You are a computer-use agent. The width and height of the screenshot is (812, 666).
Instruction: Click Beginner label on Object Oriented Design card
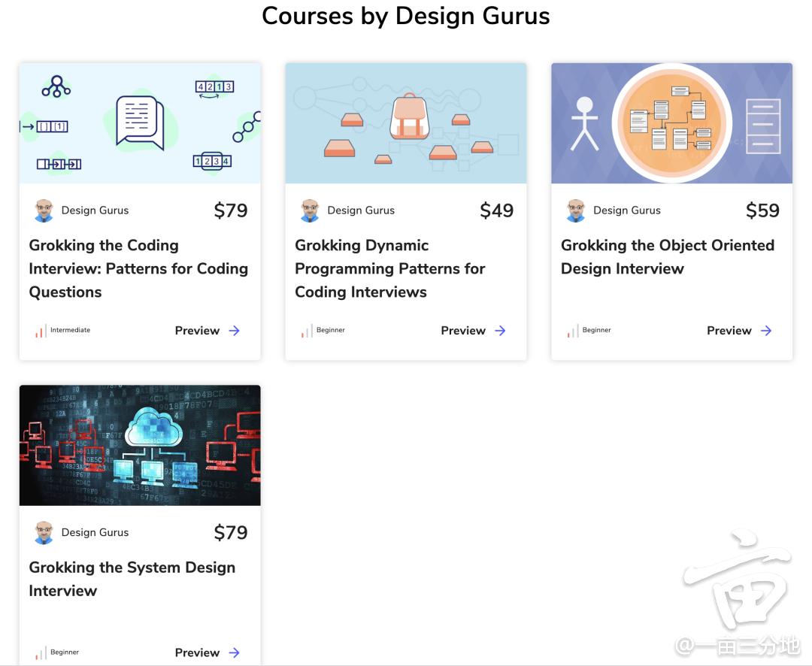(596, 330)
